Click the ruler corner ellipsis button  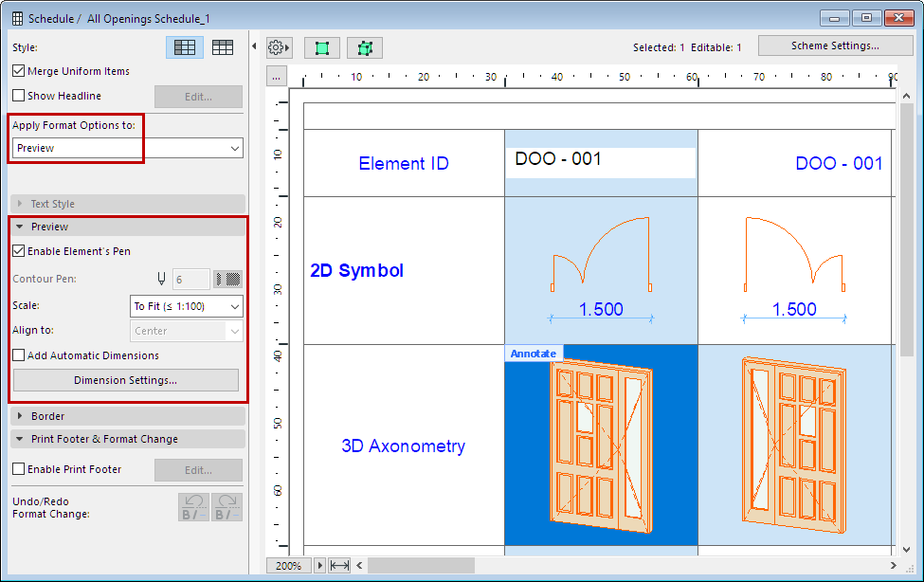[x=277, y=77]
